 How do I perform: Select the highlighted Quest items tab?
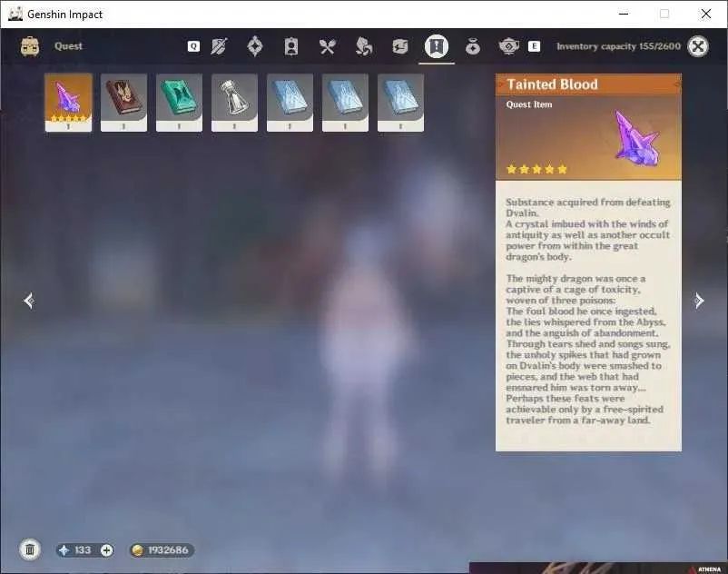(x=437, y=46)
